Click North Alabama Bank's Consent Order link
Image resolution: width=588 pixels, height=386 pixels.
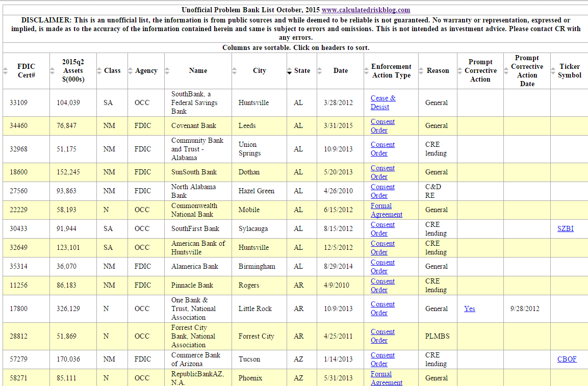(382, 191)
